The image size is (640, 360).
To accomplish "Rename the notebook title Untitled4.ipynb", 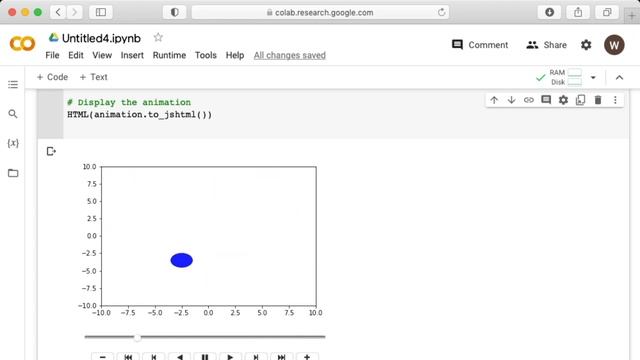I will pos(101,38).
